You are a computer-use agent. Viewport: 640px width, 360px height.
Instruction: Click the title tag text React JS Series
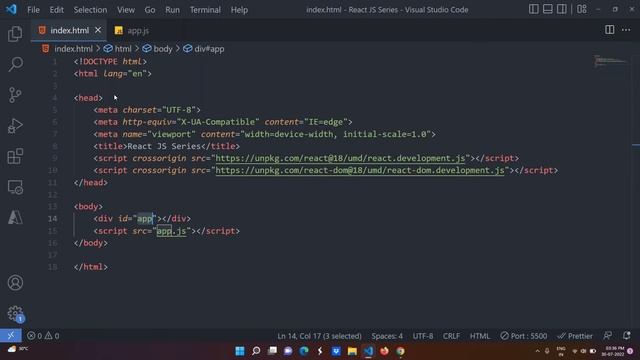(164, 146)
